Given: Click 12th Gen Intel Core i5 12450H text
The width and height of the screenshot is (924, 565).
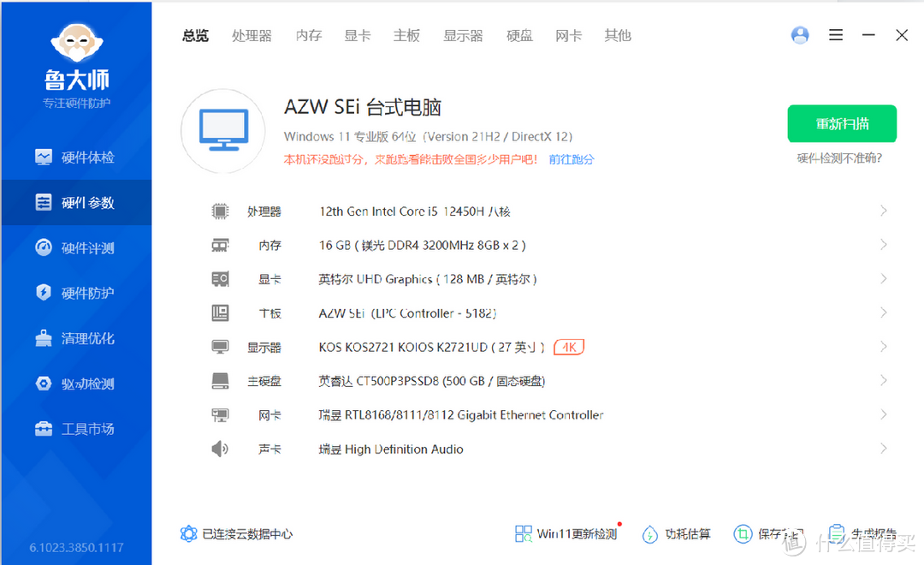Looking at the screenshot, I should click(414, 211).
